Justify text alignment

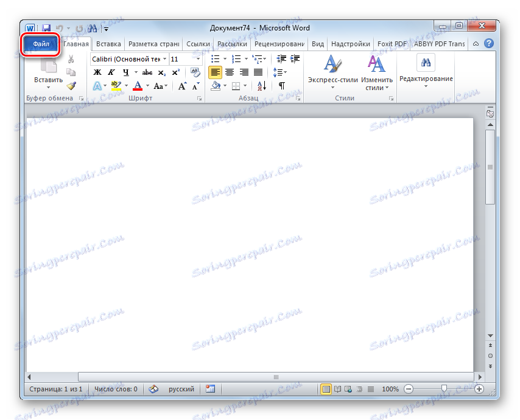point(258,72)
